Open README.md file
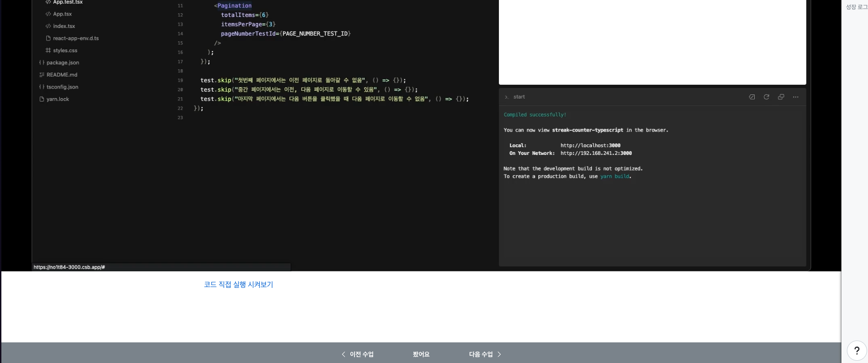The width and height of the screenshot is (868, 363). point(61,75)
